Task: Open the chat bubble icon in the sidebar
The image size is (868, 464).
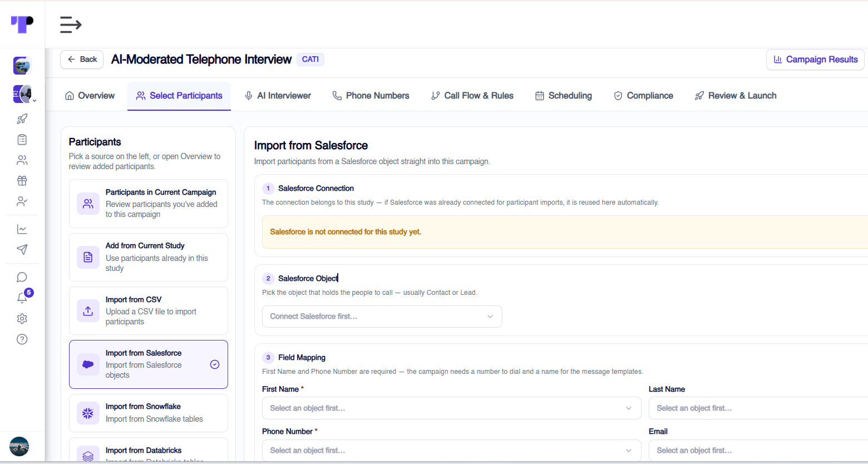Action: click(22, 278)
